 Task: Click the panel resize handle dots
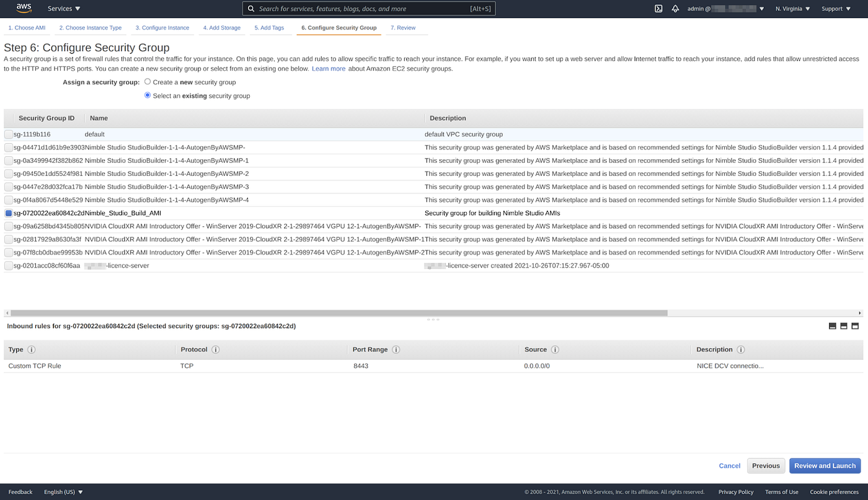(433, 320)
